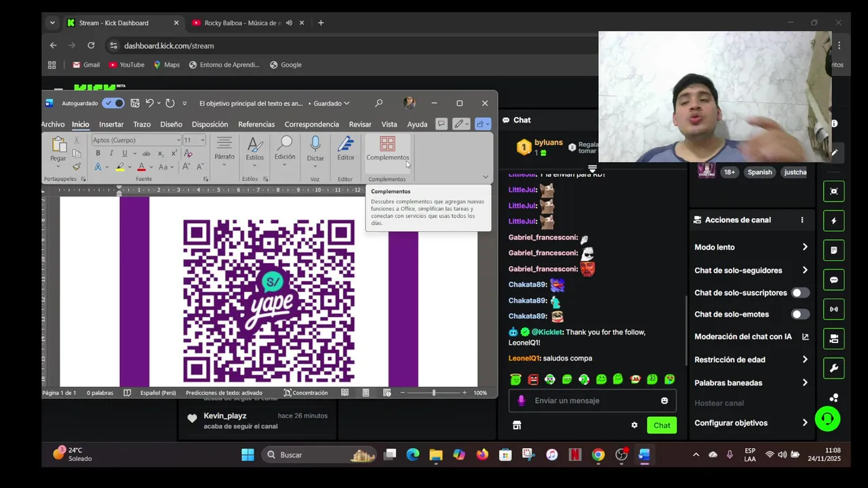Open the emoji picker in message box
This screenshot has height=488, width=868.
(x=665, y=401)
